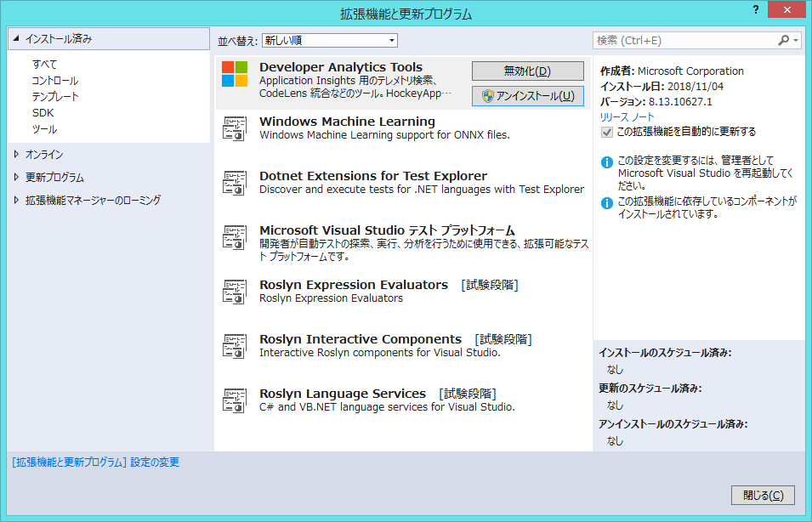Viewport: 812px width, 522px height.
Task: Click the 無効化(D) button
Action: 528,71
